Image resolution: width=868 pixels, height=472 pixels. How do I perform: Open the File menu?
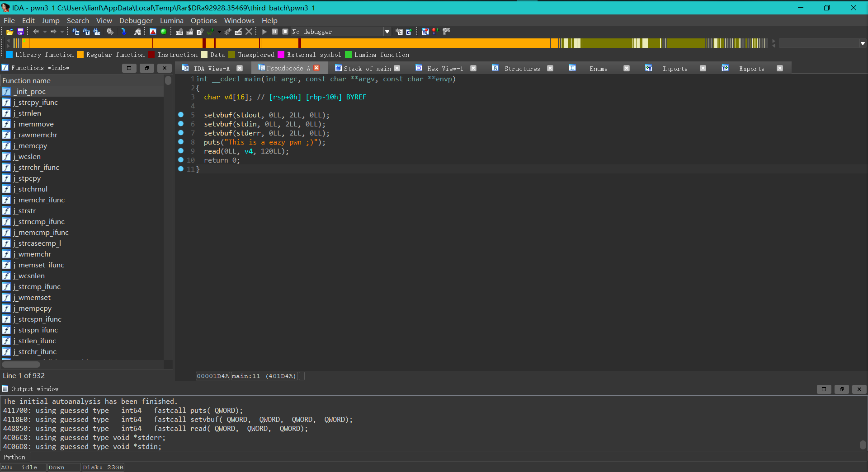pyautogui.click(x=9, y=20)
